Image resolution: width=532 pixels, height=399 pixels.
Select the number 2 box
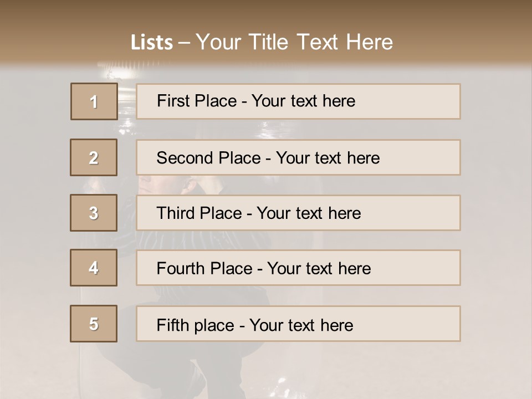click(94, 157)
